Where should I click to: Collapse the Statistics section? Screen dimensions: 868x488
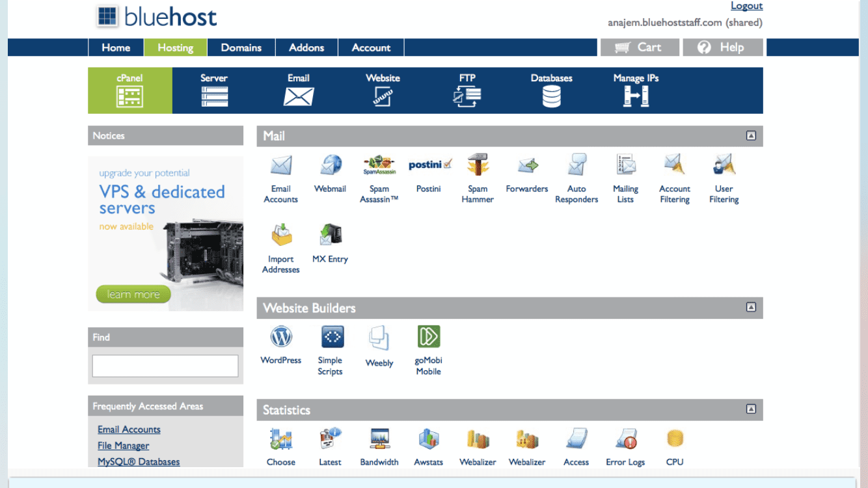click(751, 409)
